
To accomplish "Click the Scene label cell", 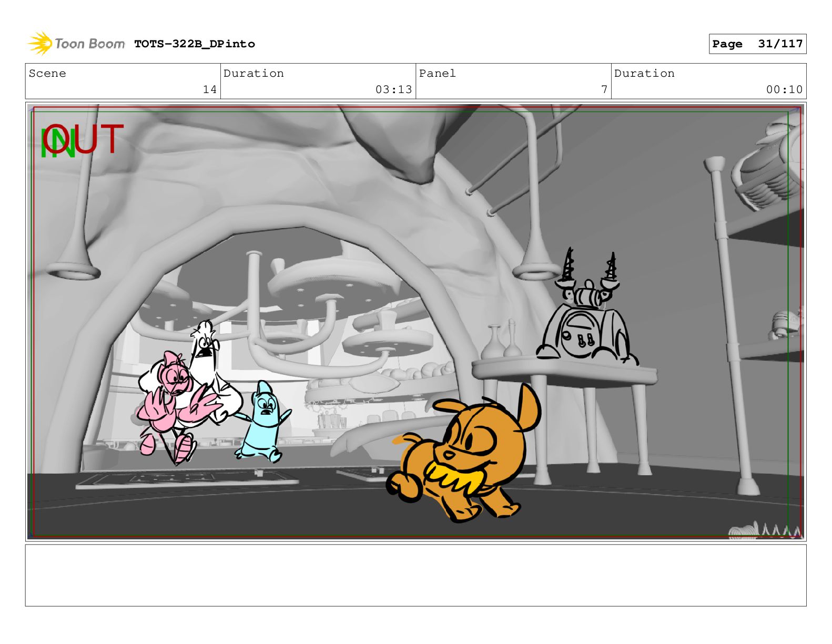I will point(123,81).
